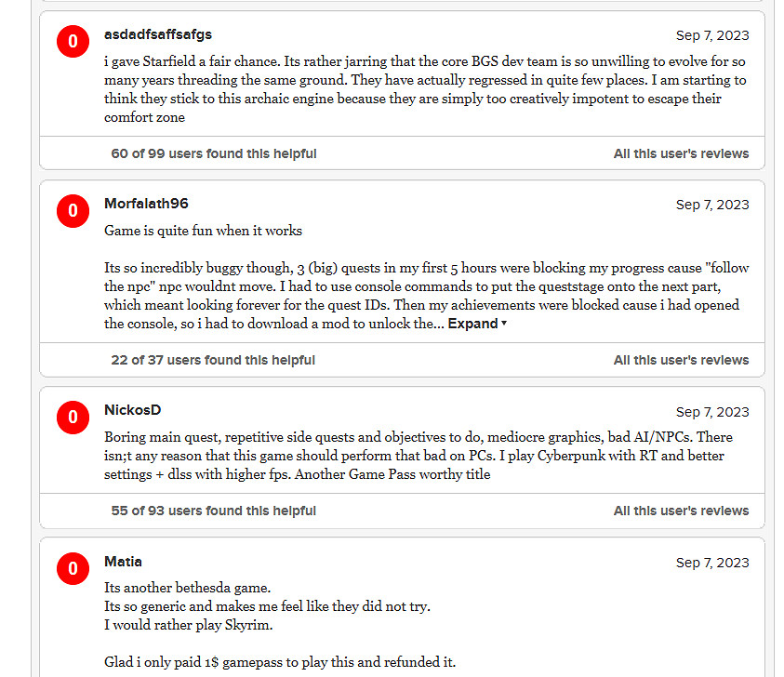784x677 pixels.
Task: Click asdadfsaffsafgs's red score badge
Action: (x=73, y=42)
